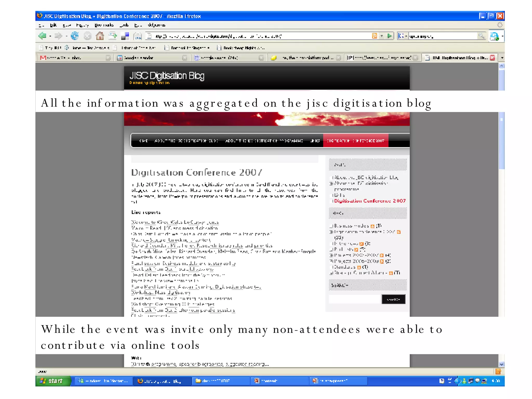The image size is (532, 399).
Task: Switch to the Firefox JISC blog taskbar button
Action: coord(162,381)
